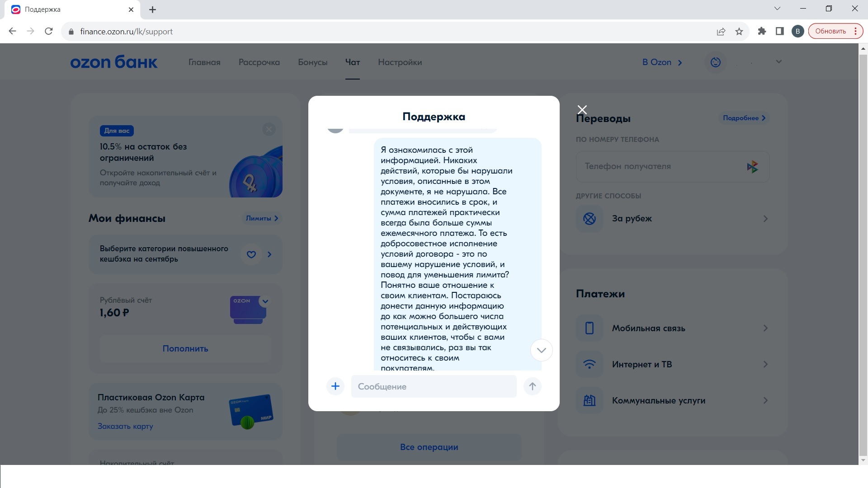
Task: Click the send message arrow button
Action: tap(532, 386)
